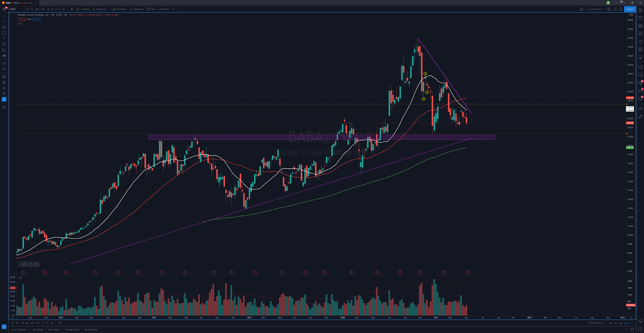Open the go-to-date calendar icon
This screenshot has height=333, width=644.
coord(60,323)
